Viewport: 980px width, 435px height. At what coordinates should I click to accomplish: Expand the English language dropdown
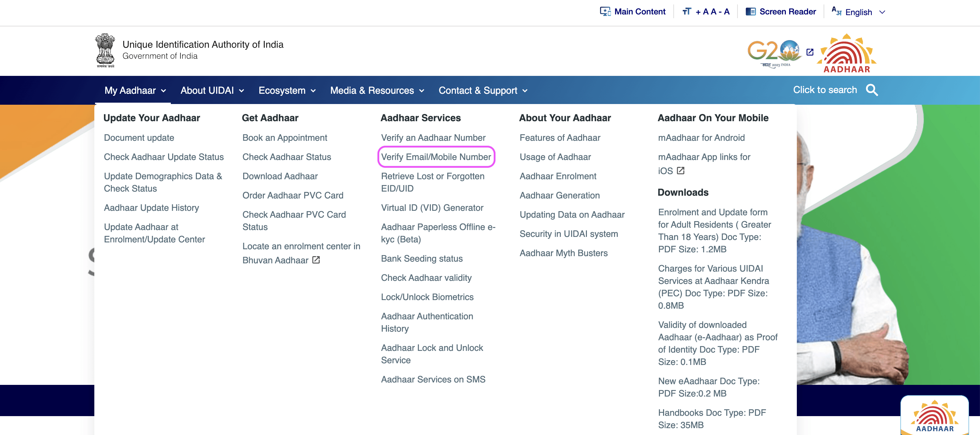tap(882, 12)
